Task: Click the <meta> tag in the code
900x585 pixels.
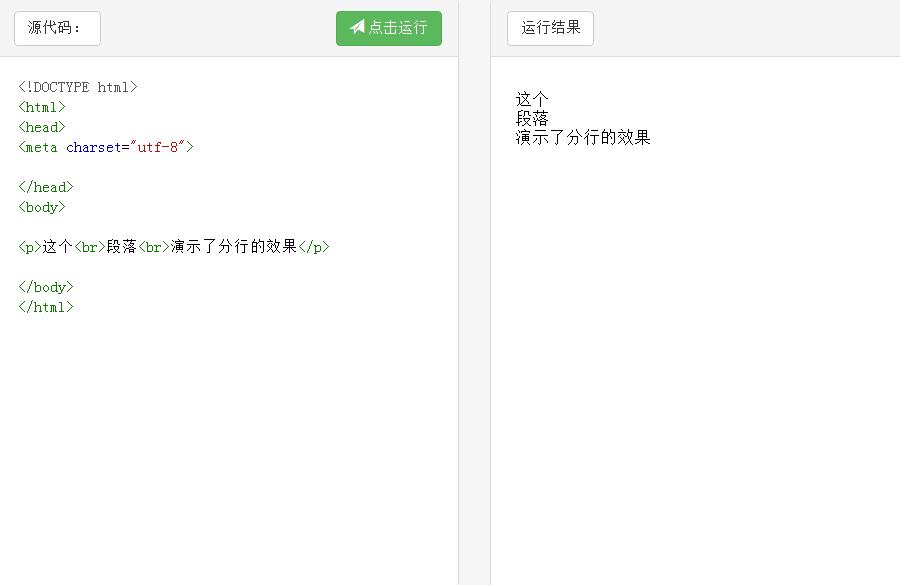Action: pos(38,147)
